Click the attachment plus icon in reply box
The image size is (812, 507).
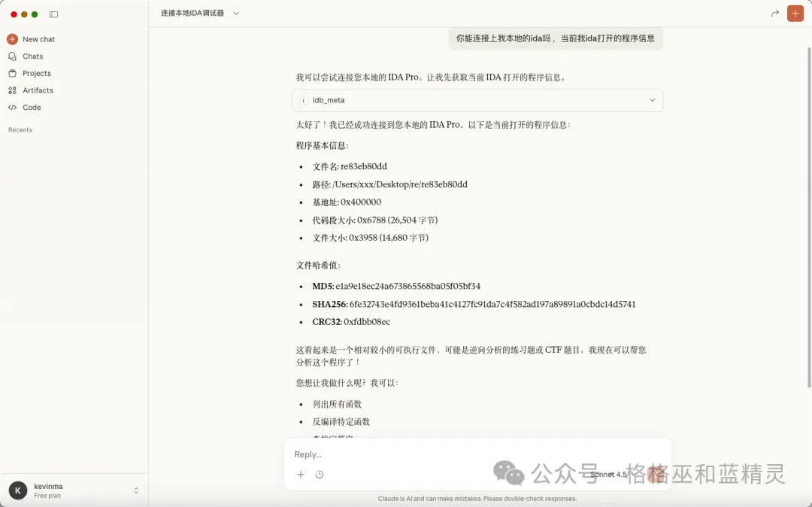tap(300, 475)
